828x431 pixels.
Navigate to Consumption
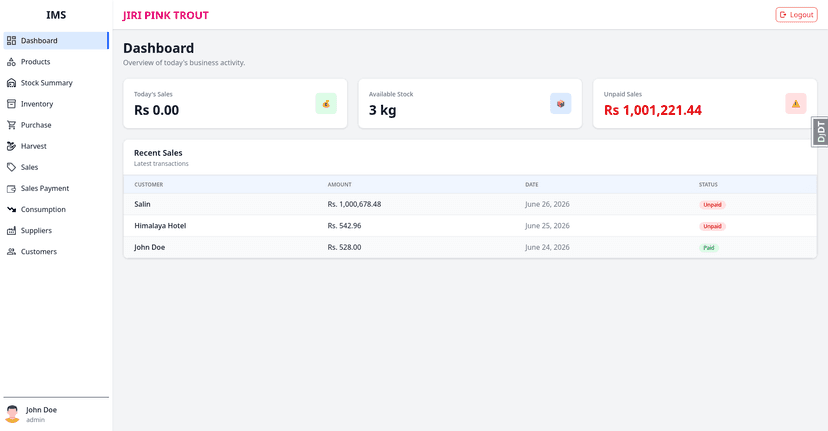[x=56, y=210]
